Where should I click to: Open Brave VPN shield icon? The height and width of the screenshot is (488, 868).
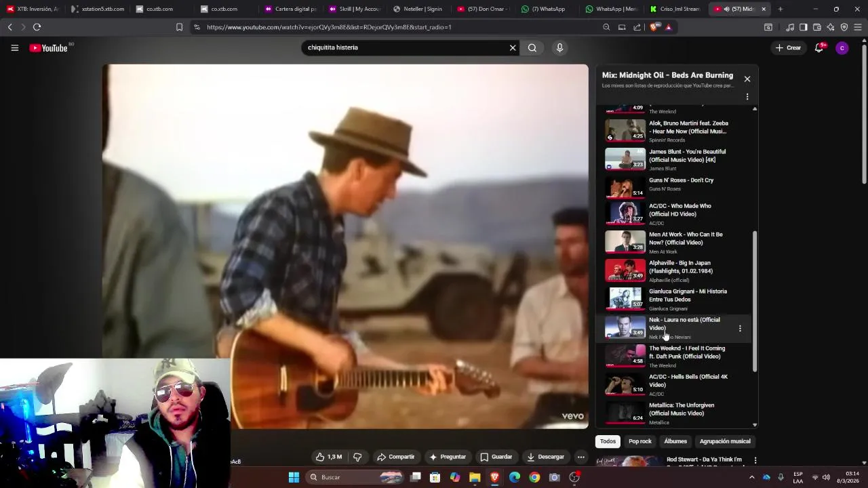(844, 27)
